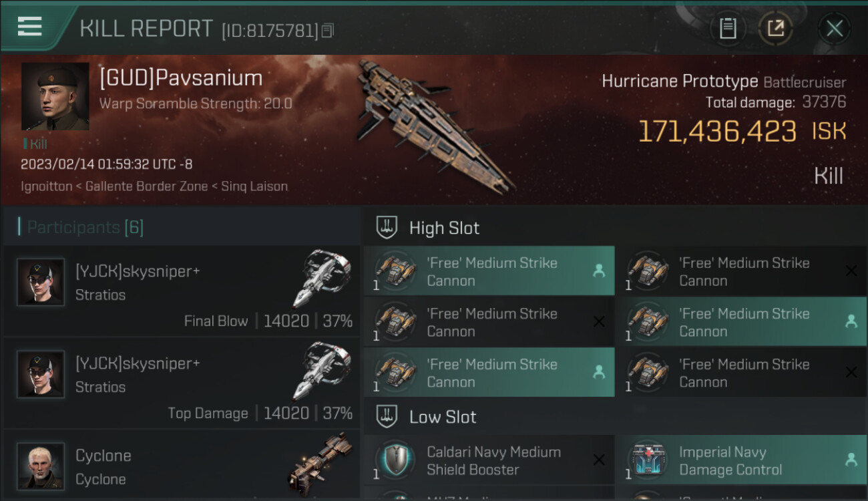The width and height of the screenshot is (868, 501).
Task: View Pavsanium's pilot portrait
Action: coord(55,97)
